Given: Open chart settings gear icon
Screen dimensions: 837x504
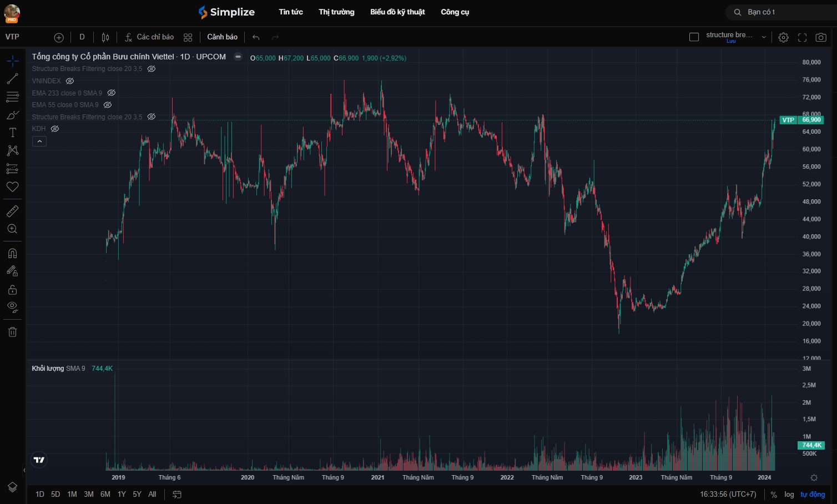Looking at the screenshot, I should 783,37.
